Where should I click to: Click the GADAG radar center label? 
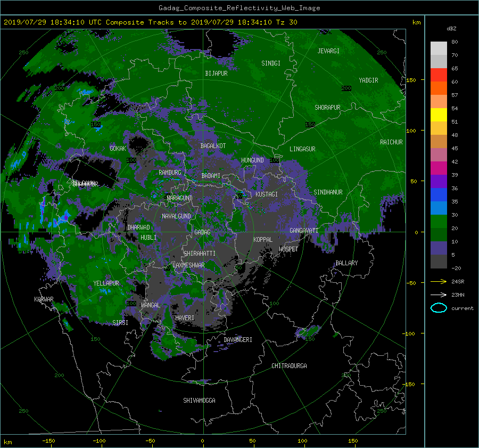click(203, 232)
